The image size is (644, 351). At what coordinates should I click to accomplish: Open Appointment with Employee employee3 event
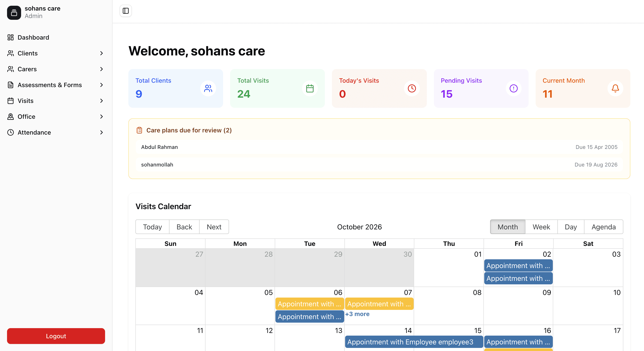[x=414, y=342]
